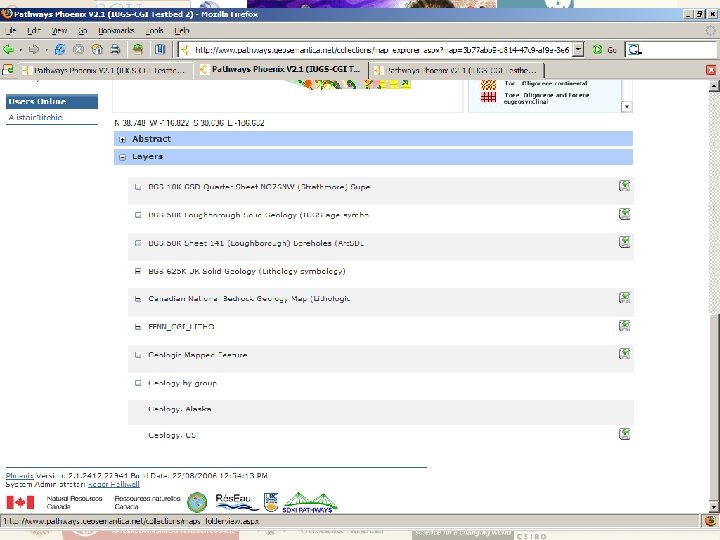The height and width of the screenshot is (540, 720).
Task: Open the Back button history dropdown
Action: click(21, 50)
